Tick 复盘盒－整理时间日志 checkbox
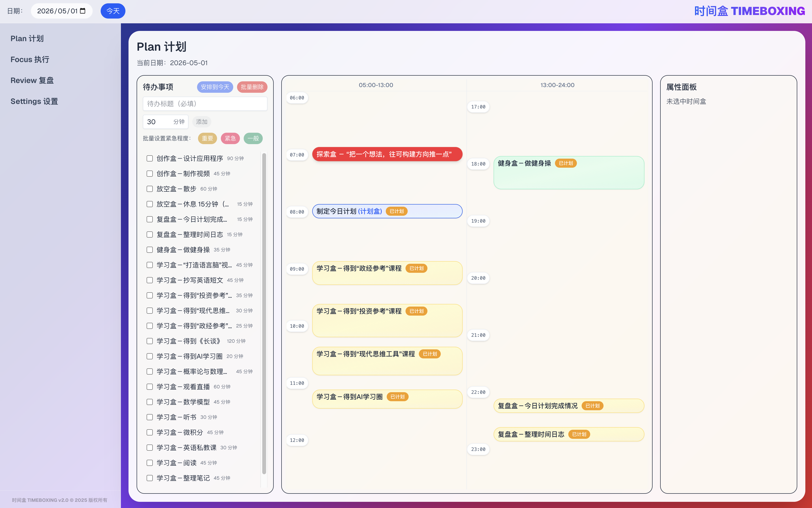The width and height of the screenshot is (812, 508). pyautogui.click(x=149, y=234)
